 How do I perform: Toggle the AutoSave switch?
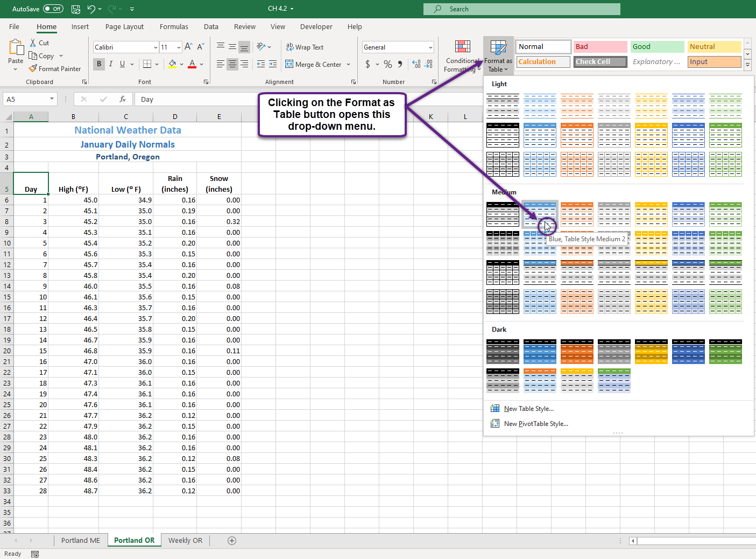coord(53,9)
